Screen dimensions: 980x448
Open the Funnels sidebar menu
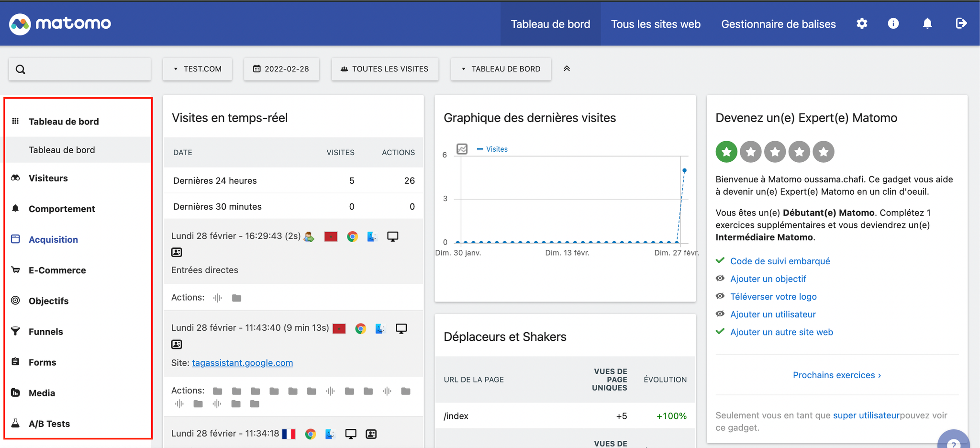[46, 331]
